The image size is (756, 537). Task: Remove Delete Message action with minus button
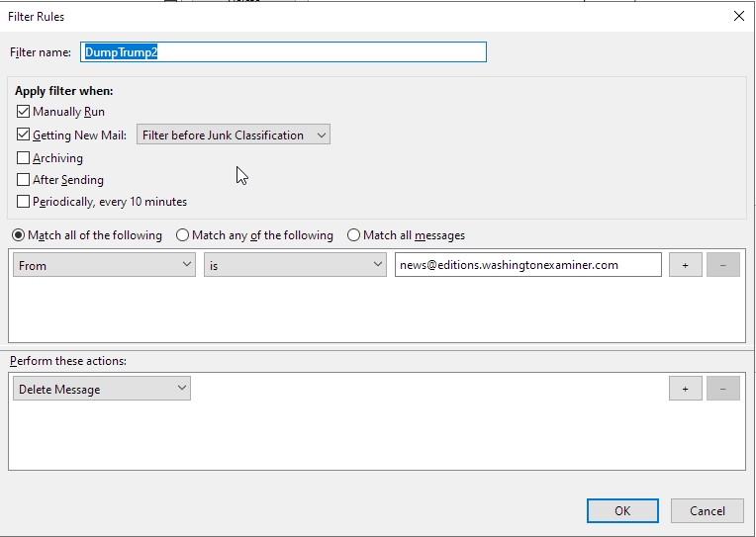722,389
